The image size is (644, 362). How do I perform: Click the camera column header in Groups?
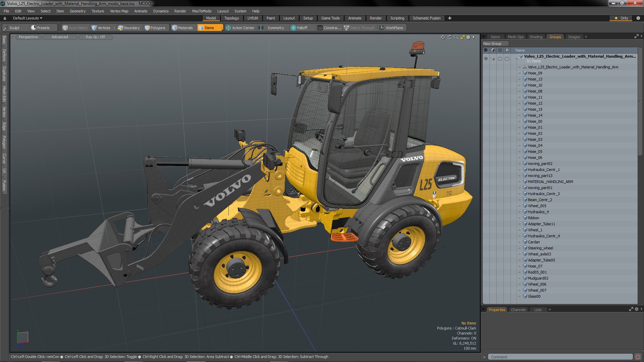[493, 50]
